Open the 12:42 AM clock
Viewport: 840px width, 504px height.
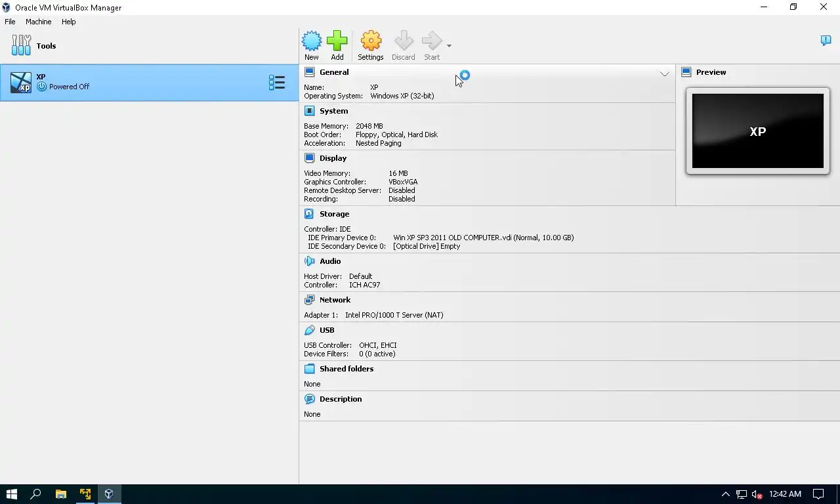pyautogui.click(x=785, y=494)
